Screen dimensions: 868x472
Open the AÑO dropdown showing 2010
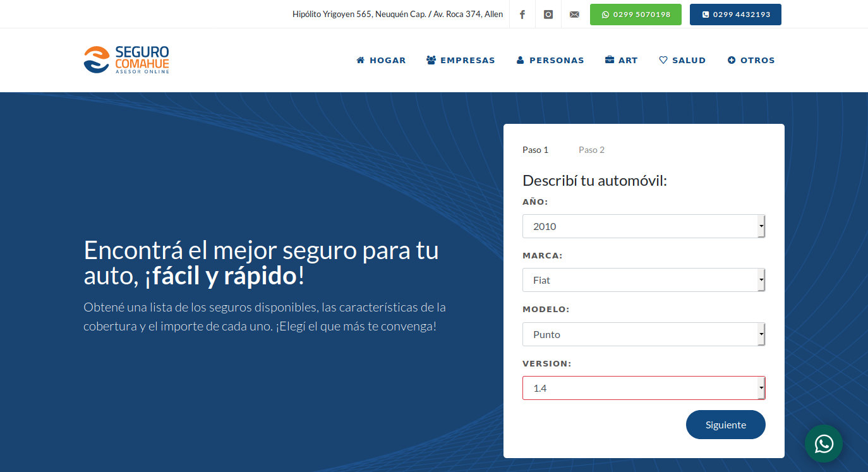(644, 226)
